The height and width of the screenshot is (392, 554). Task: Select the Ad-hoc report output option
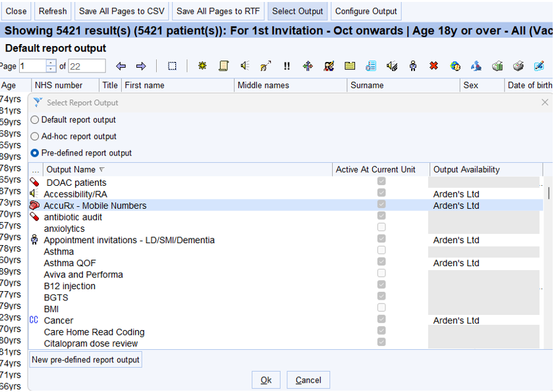pos(34,136)
